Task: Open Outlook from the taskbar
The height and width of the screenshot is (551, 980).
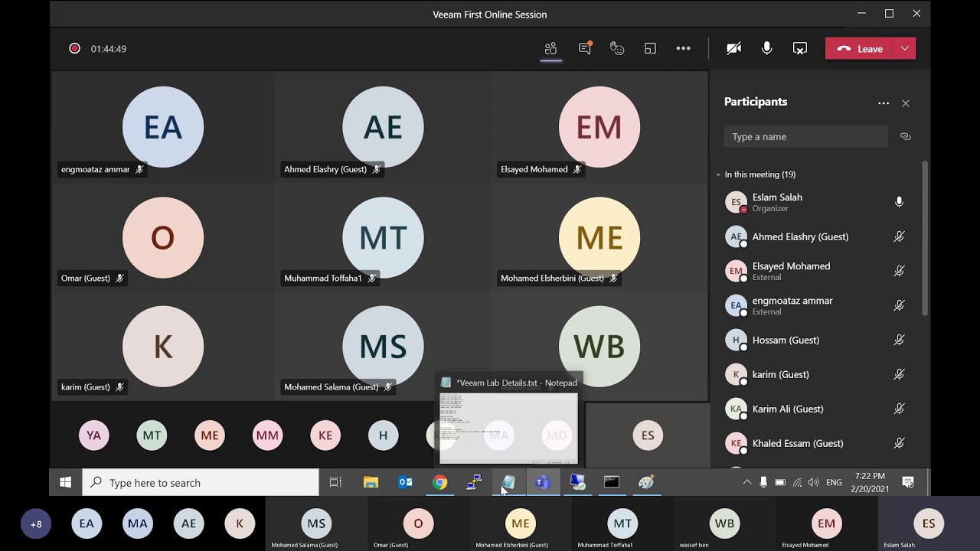Action: pos(405,482)
